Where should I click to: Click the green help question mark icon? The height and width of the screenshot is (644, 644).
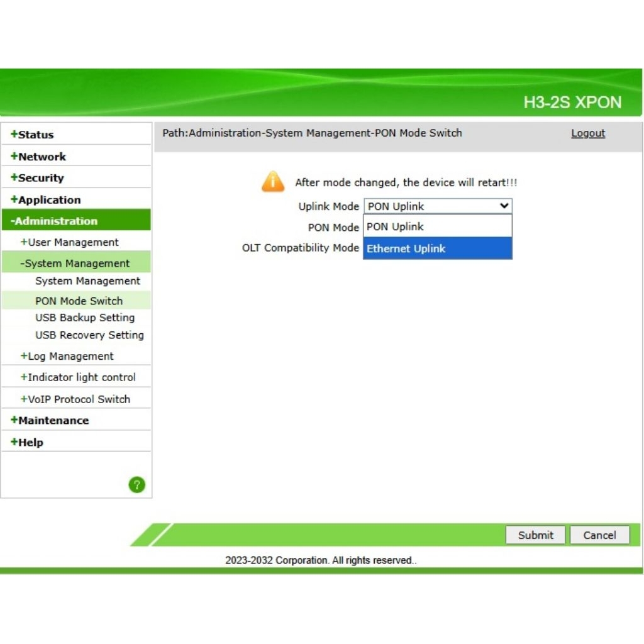tap(136, 484)
